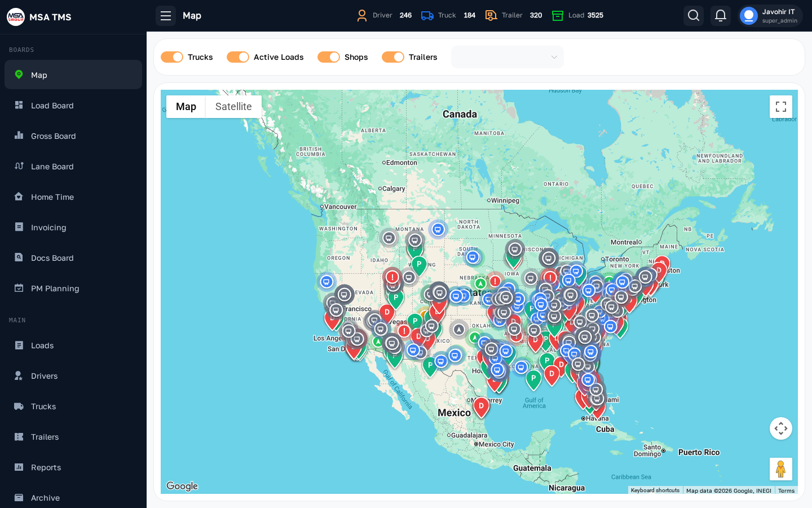The image size is (812, 508).
Task: Go to Lane Board
Action: tap(73, 166)
